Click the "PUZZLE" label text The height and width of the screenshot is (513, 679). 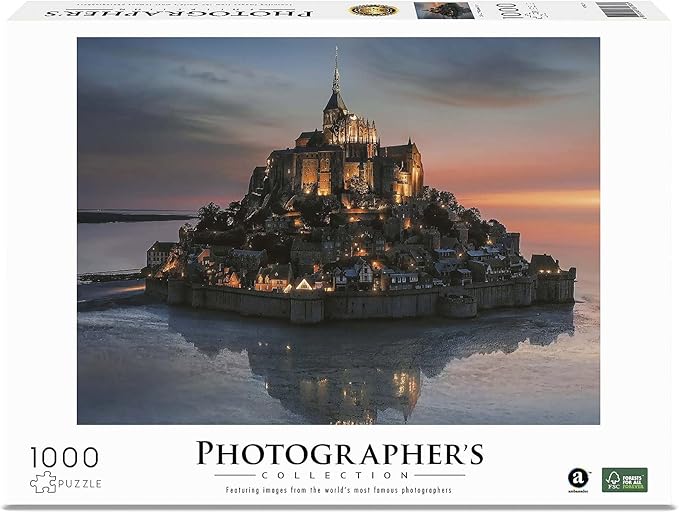80,484
